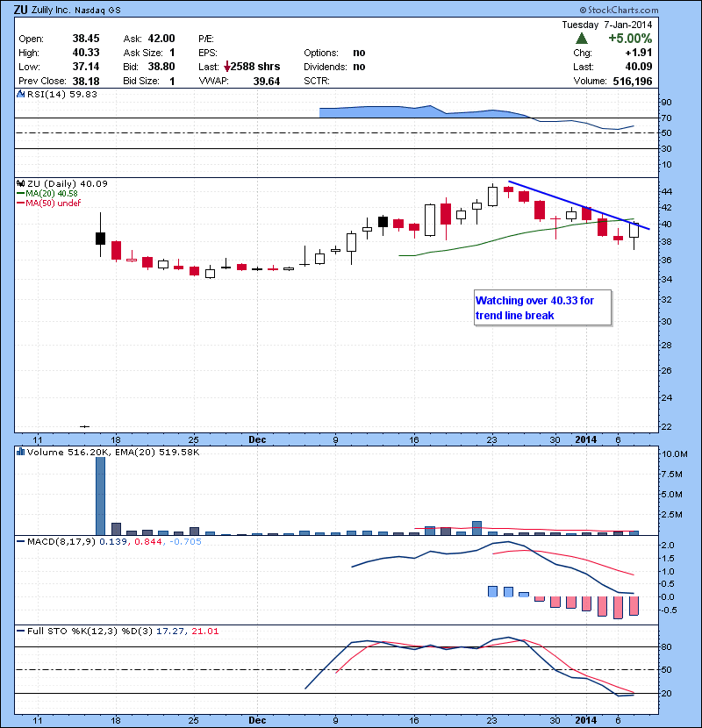Click the 10.0M volume axis label
This screenshot has height=728, width=702.
(674, 454)
